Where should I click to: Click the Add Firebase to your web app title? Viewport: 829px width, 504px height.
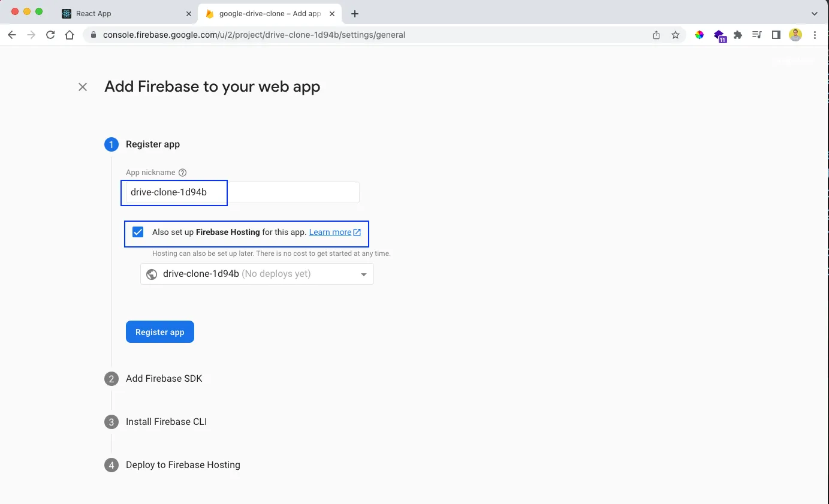tap(212, 87)
